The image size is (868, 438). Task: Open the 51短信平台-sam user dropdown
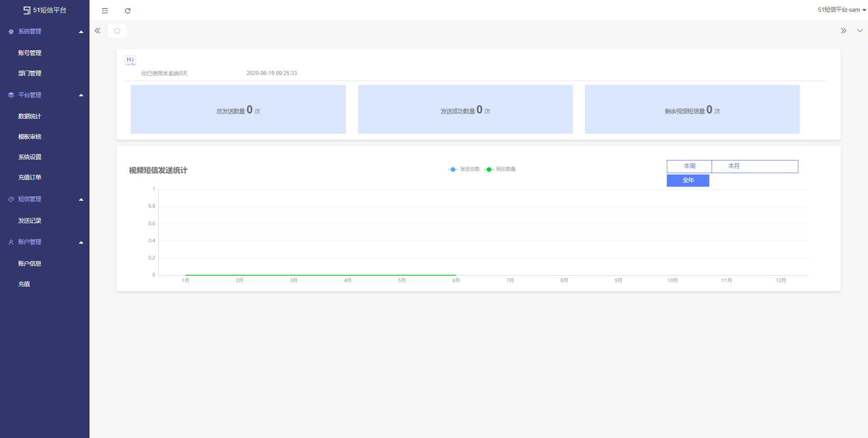pos(842,9)
